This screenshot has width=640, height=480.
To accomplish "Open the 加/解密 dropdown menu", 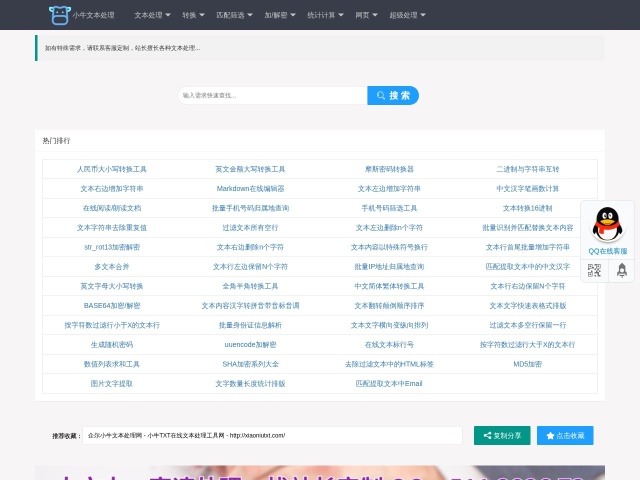I will pyautogui.click(x=280, y=15).
